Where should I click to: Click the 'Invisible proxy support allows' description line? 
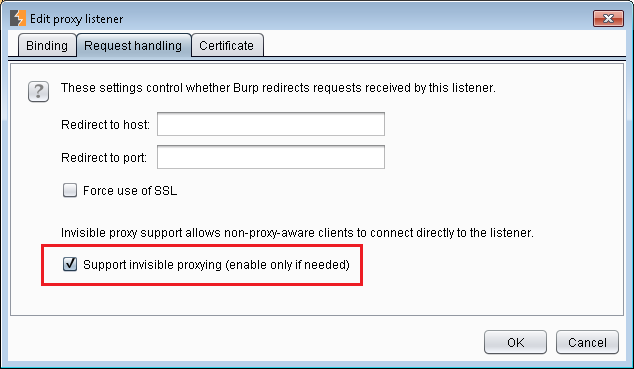[297, 233]
